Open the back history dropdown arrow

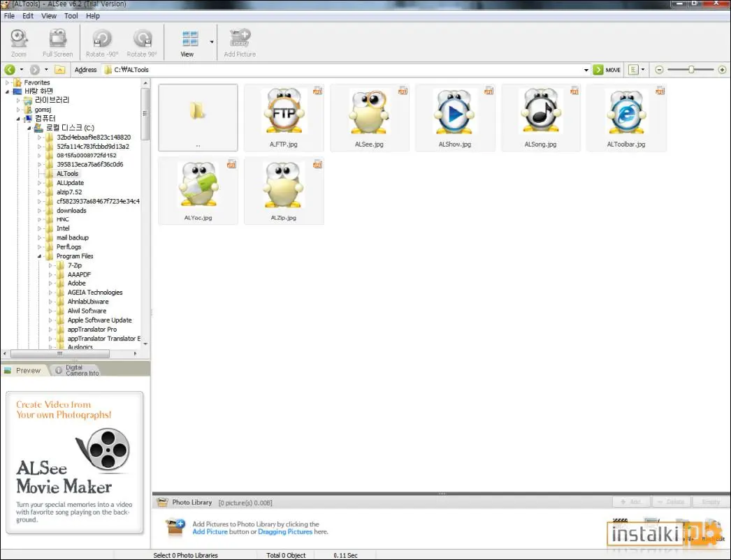tap(22, 70)
